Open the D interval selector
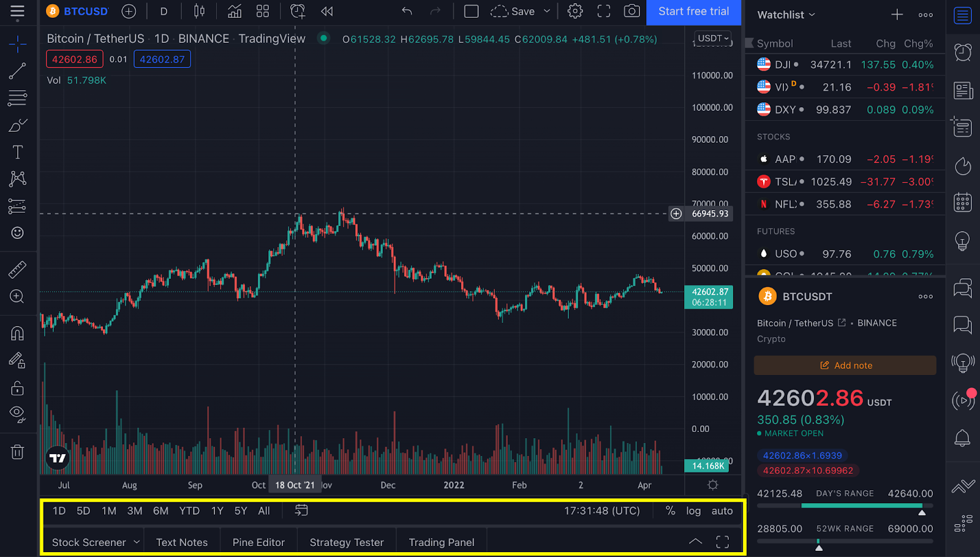The height and width of the screenshot is (557, 980). [164, 11]
